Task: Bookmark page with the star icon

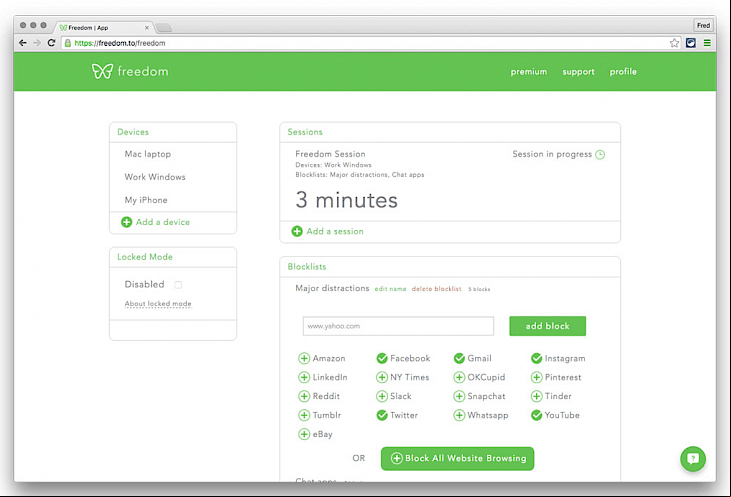Action: (674, 43)
